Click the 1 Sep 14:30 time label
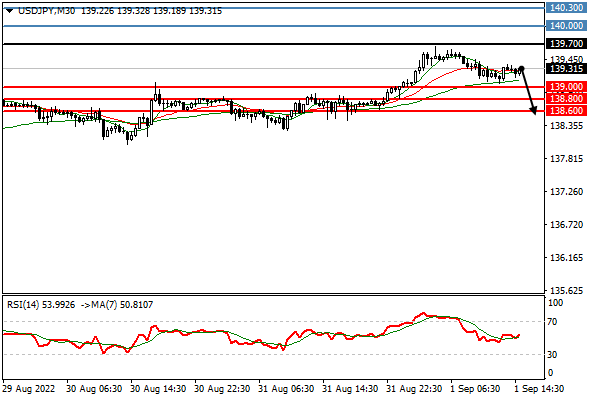This screenshot has height=400, width=590. coord(539,388)
